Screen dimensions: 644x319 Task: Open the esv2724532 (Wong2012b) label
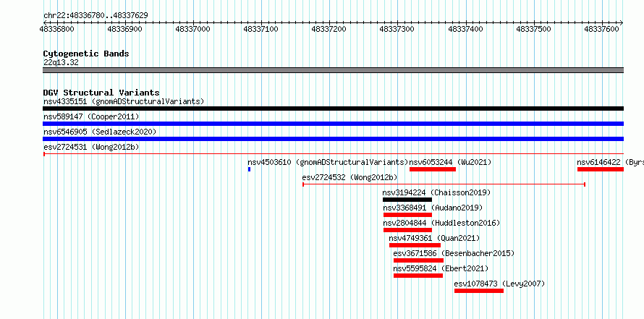click(349, 177)
